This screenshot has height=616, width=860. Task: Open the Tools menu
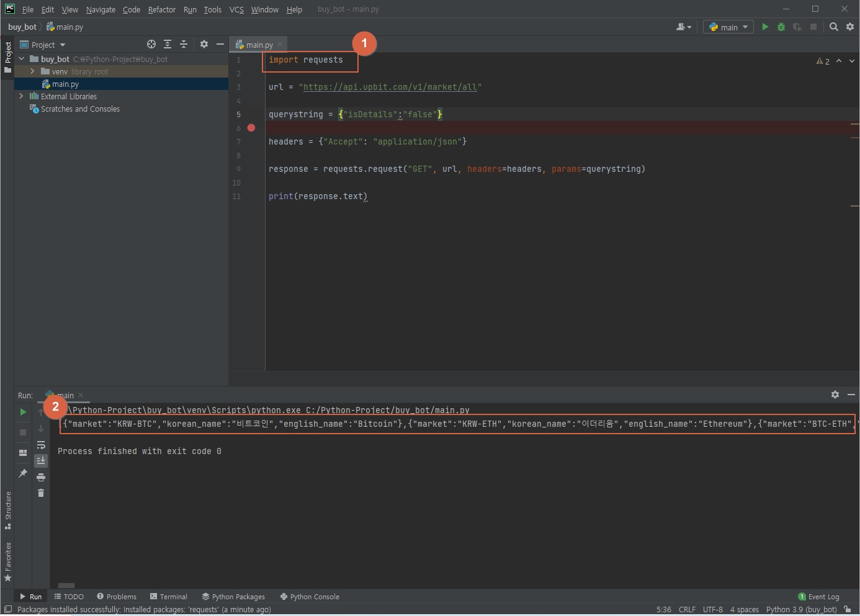point(212,9)
